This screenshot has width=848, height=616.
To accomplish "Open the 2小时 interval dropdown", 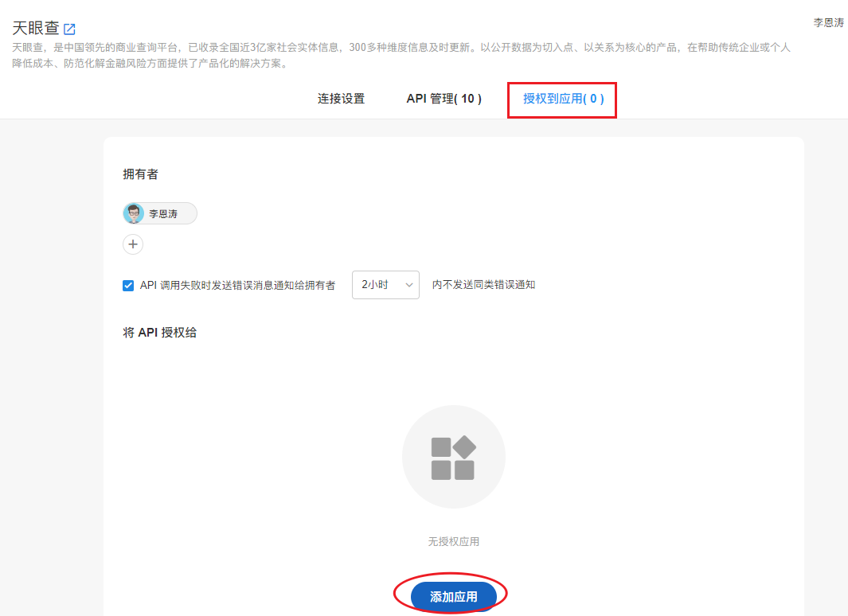I will (x=385, y=285).
